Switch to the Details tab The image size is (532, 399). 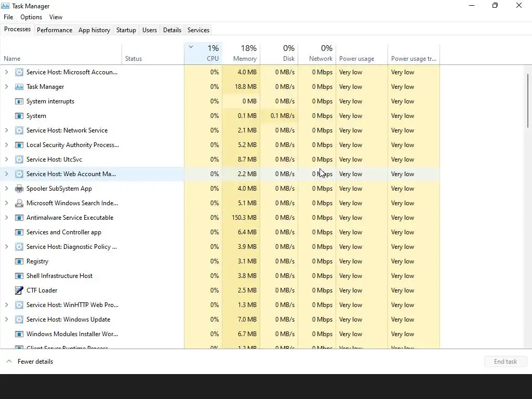(172, 30)
